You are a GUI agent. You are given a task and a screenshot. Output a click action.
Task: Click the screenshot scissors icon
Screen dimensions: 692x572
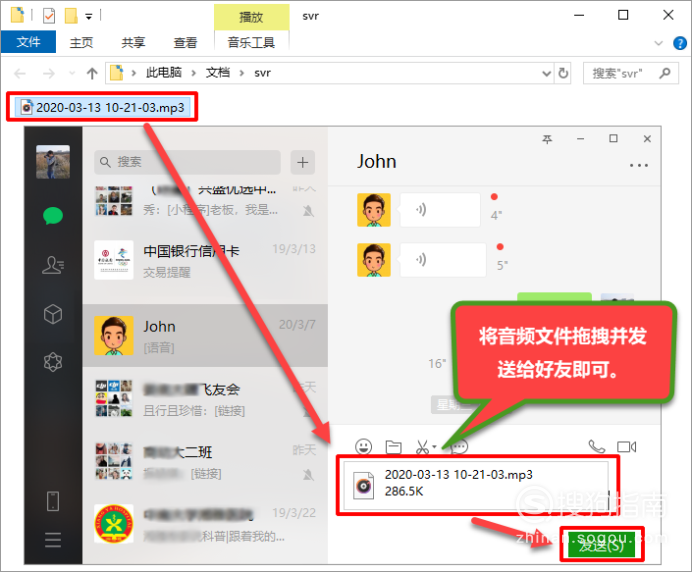[422, 447]
